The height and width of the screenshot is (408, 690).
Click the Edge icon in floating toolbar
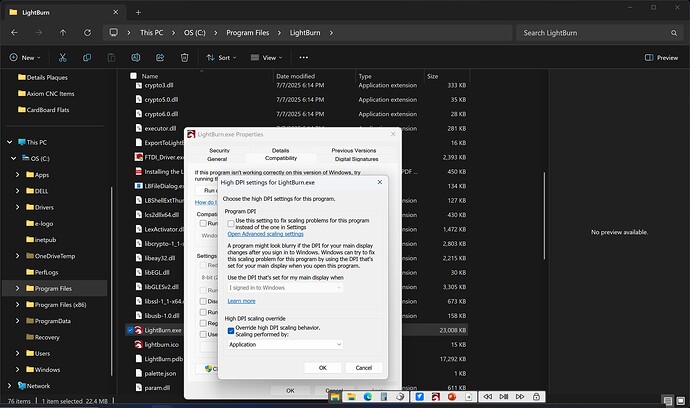tap(367, 397)
